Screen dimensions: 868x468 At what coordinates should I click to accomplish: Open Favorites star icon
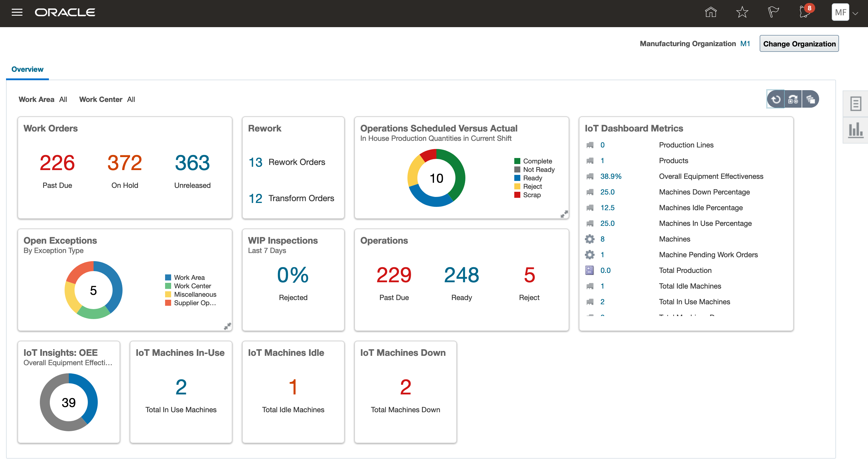pyautogui.click(x=742, y=12)
